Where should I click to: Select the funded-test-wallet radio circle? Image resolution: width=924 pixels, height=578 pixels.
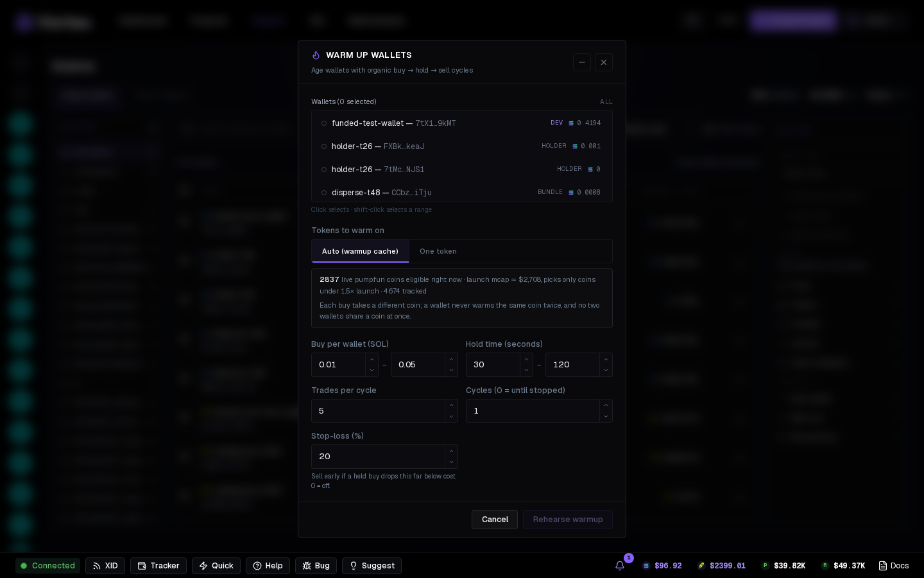click(324, 123)
